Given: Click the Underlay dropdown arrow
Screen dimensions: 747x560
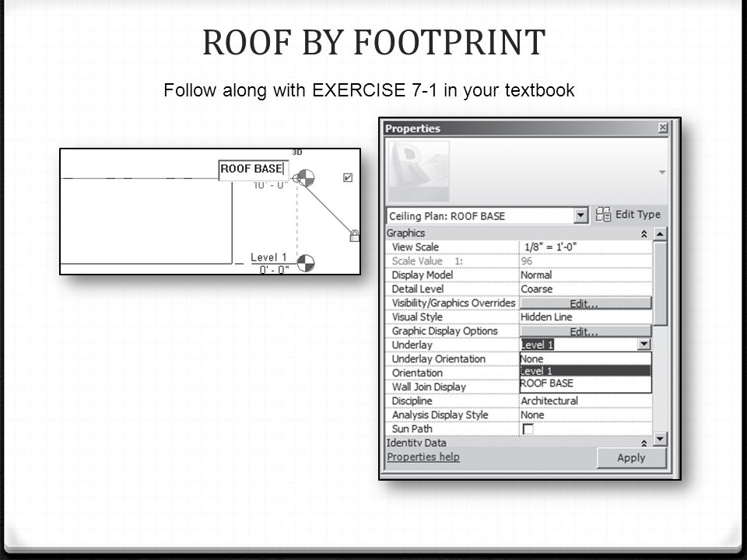Looking at the screenshot, I should [x=644, y=345].
